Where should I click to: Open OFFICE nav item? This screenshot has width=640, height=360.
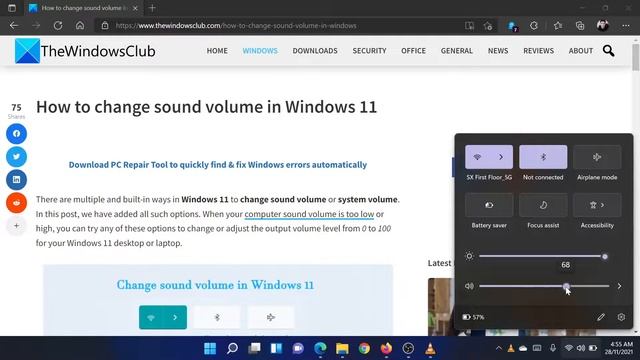(x=413, y=51)
